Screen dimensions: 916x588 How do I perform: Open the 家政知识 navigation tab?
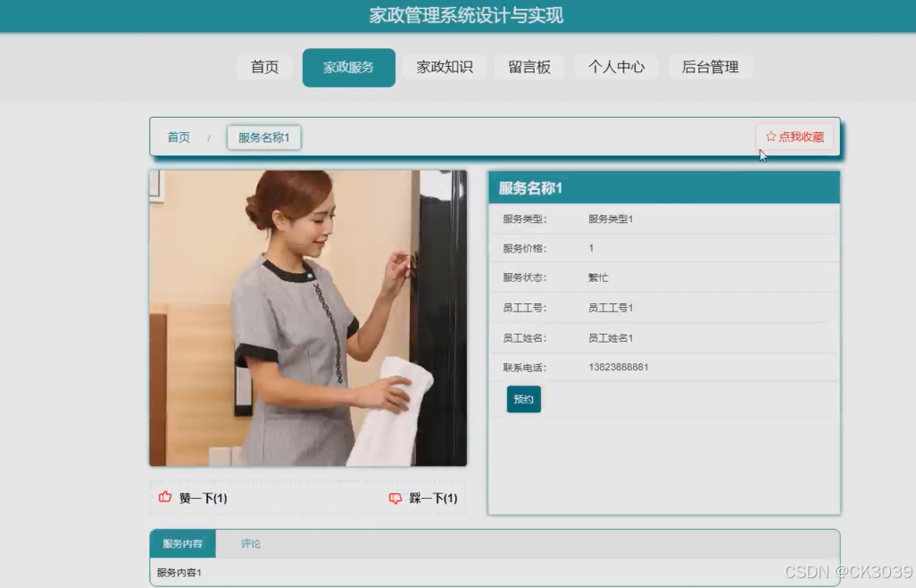(x=444, y=66)
